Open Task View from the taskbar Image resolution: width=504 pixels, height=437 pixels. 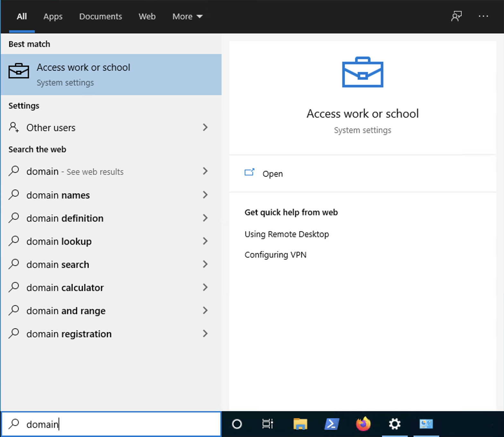pos(267,424)
